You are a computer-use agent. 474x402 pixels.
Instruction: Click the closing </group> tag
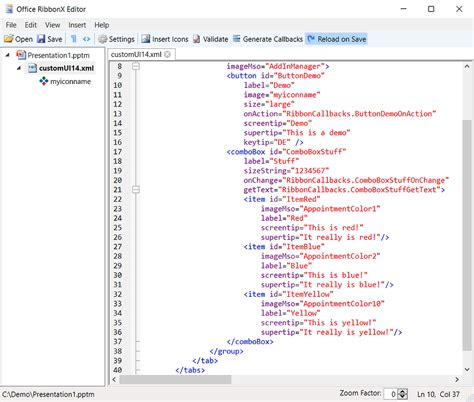(x=226, y=351)
